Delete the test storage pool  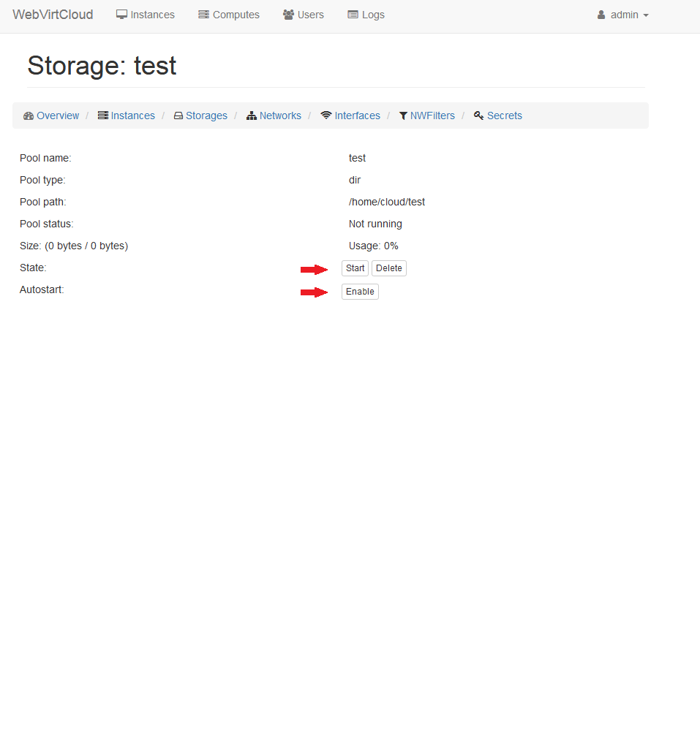tap(388, 268)
